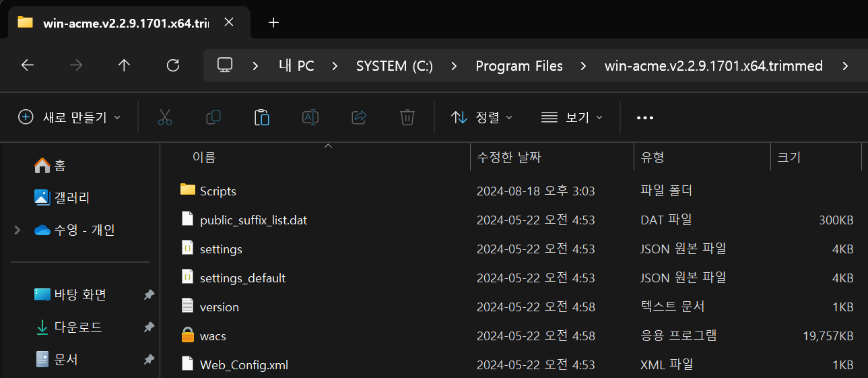Click 내 PC in the address bar
This screenshot has height=378, width=868.
[x=296, y=66]
